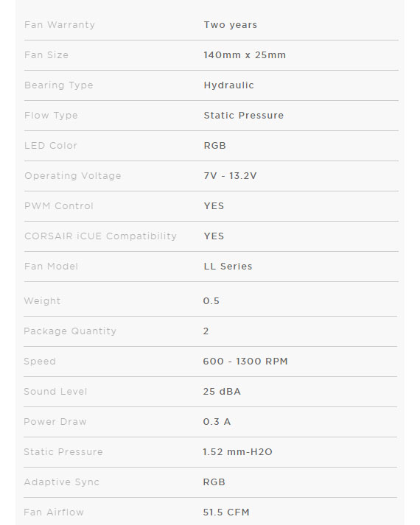Click the 600 - 1300 RPM speed value
Image resolution: width=420 pixels, height=525 pixels.
tap(245, 362)
